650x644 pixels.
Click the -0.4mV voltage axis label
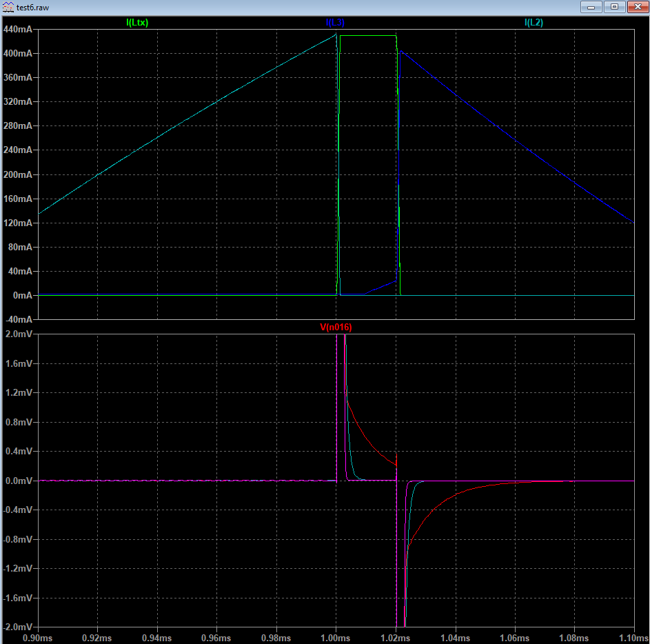tap(17, 510)
